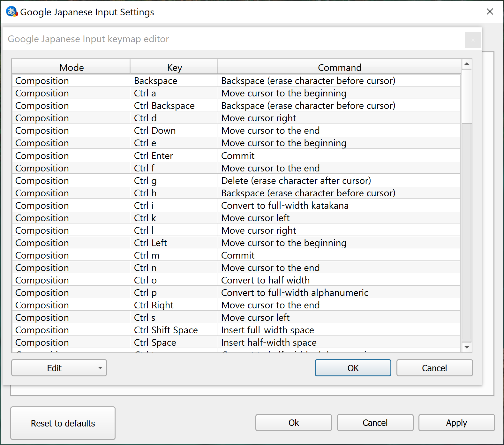Sort by the Command column header

pyautogui.click(x=339, y=67)
